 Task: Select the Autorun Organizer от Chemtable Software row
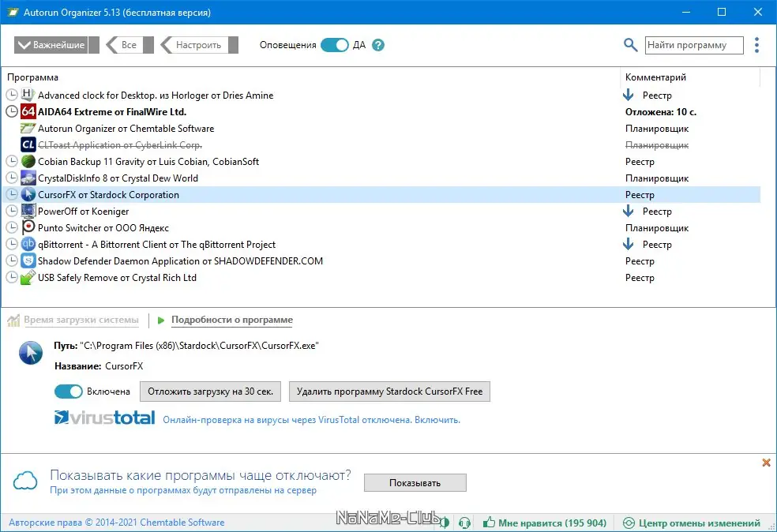381,129
